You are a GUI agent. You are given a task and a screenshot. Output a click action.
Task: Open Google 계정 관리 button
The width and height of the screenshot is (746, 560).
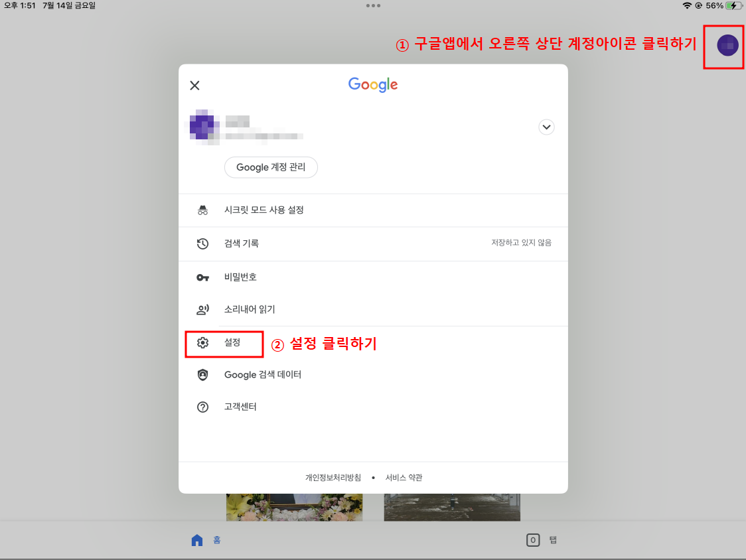click(271, 167)
